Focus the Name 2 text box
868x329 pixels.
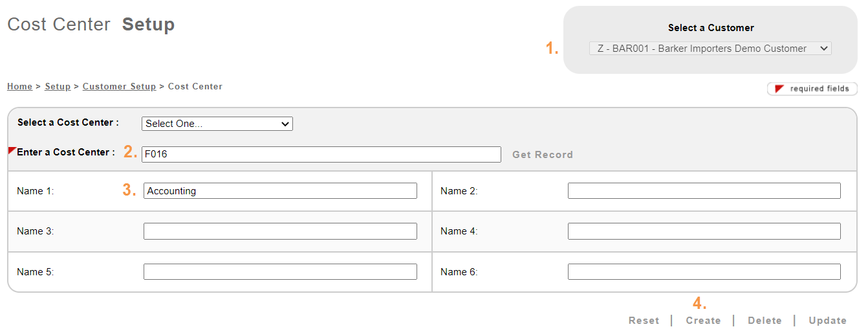(x=704, y=191)
